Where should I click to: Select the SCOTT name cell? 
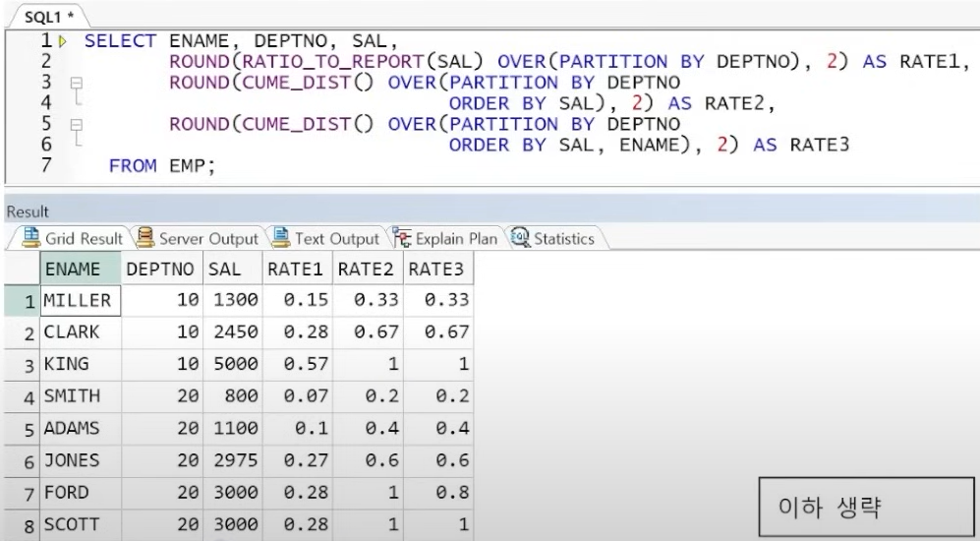[81, 524]
